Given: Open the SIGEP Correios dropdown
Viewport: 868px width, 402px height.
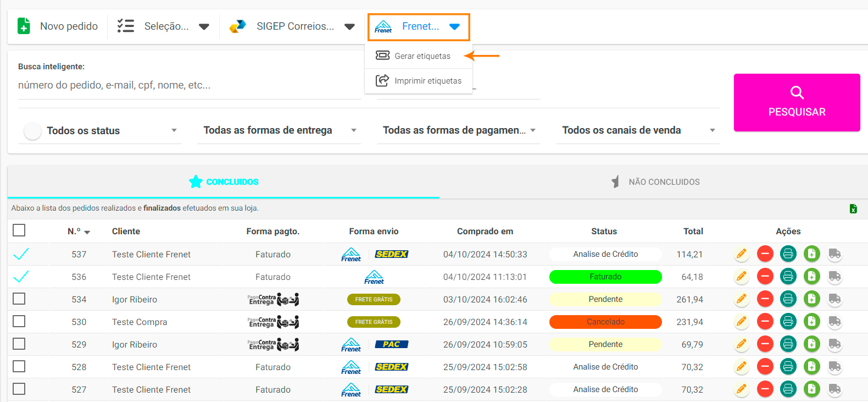Looking at the screenshot, I should [x=292, y=26].
